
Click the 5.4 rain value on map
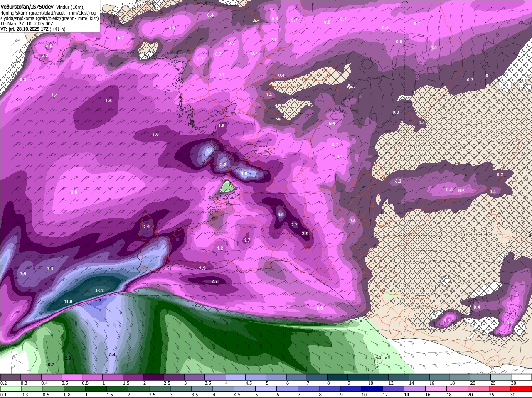112,354
